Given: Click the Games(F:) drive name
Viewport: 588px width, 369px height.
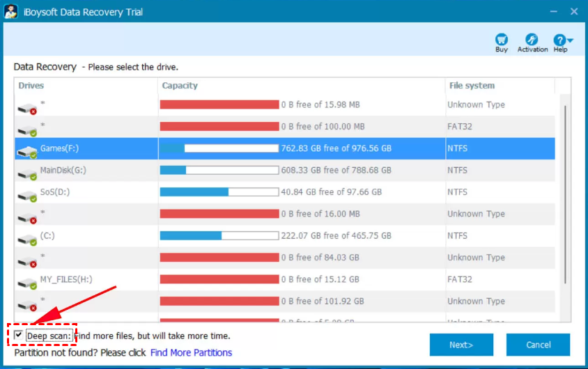Looking at the screenshot, I should tap(60, 148).
